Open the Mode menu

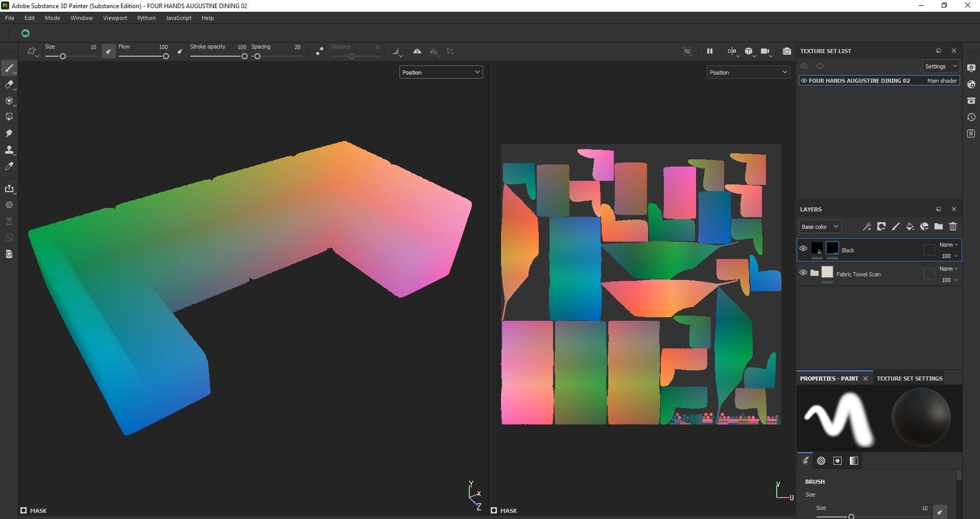(x=53, y=18)
